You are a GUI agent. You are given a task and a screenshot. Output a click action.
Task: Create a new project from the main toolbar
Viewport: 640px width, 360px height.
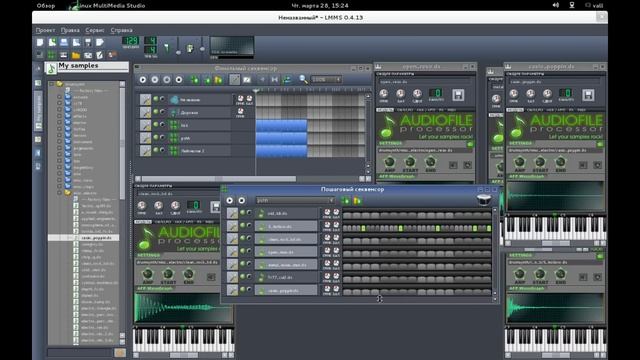point(40,42)
